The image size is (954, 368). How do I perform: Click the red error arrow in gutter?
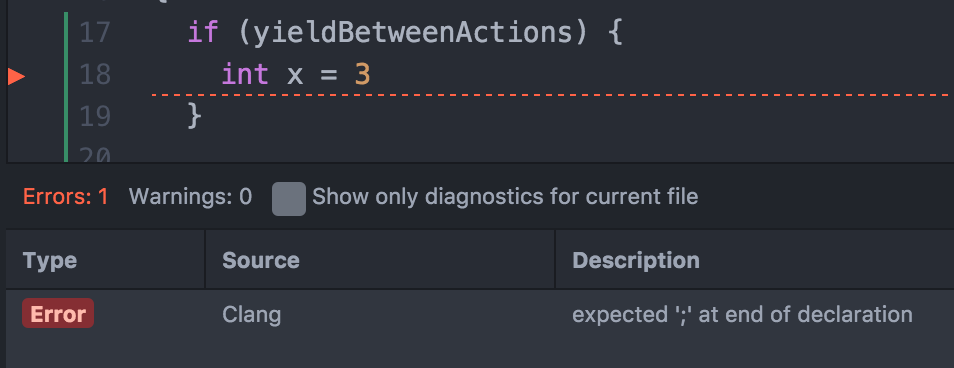click(16, 77)
